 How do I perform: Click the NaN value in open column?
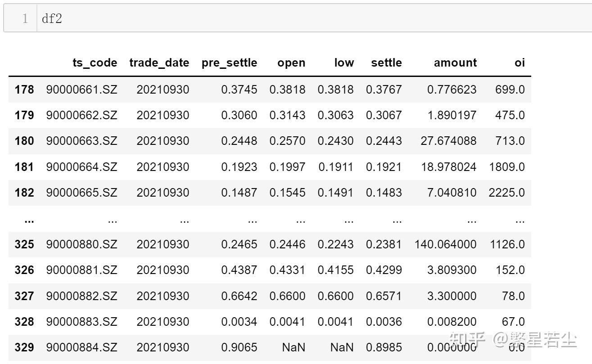(293, 347)
